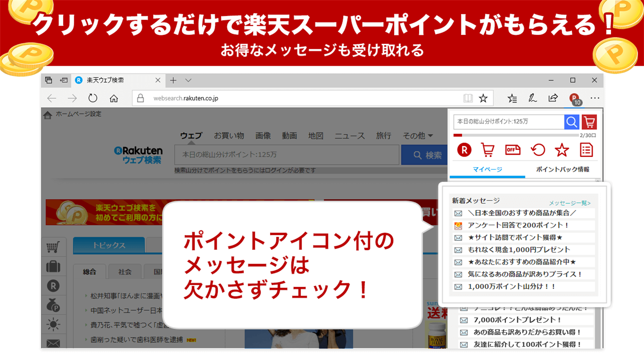The height and width of the screenshot is (362, 644).
Task: Select the 旅行 search category
Action: 384,135
